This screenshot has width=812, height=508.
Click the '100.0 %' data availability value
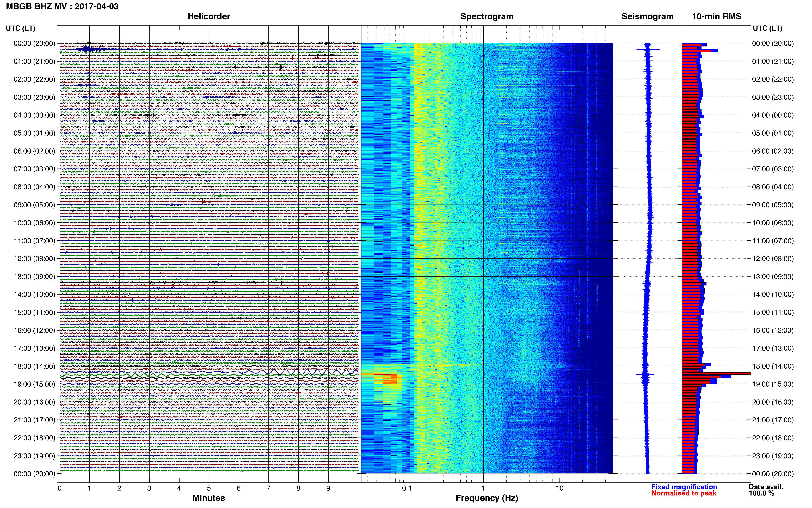[762, 493]
